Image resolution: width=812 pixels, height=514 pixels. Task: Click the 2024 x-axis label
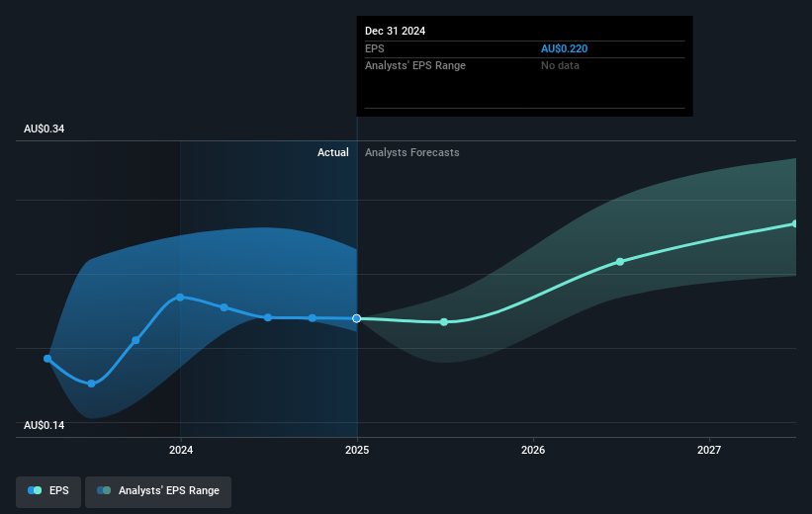(181, 450)
